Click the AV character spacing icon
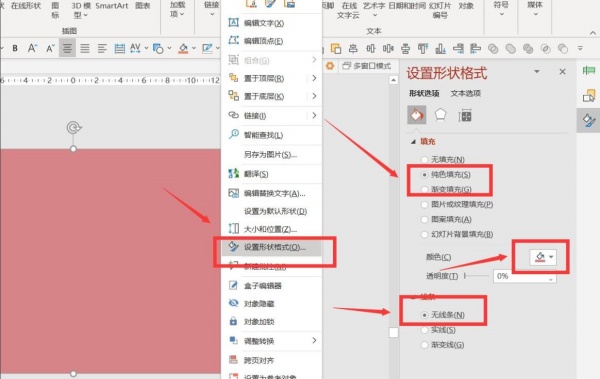Image resolution: width=600 pixels, height=379 pixels. click(x=135, y=48)
